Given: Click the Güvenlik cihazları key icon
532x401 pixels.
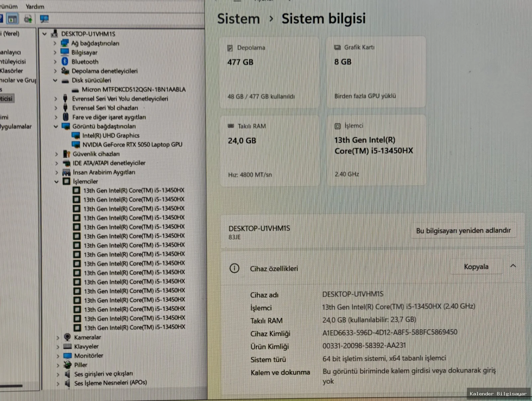Looking at the screenshot, I should coord(66,154).
